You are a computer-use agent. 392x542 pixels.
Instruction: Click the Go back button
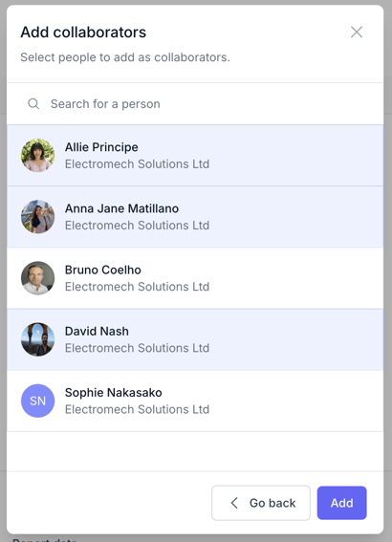click(261, 503)
